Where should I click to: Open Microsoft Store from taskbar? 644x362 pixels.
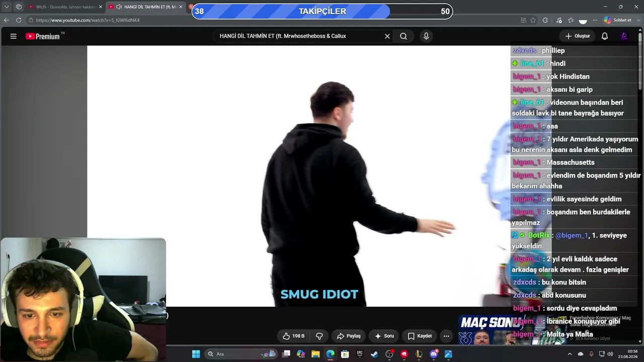pos(345,354)
